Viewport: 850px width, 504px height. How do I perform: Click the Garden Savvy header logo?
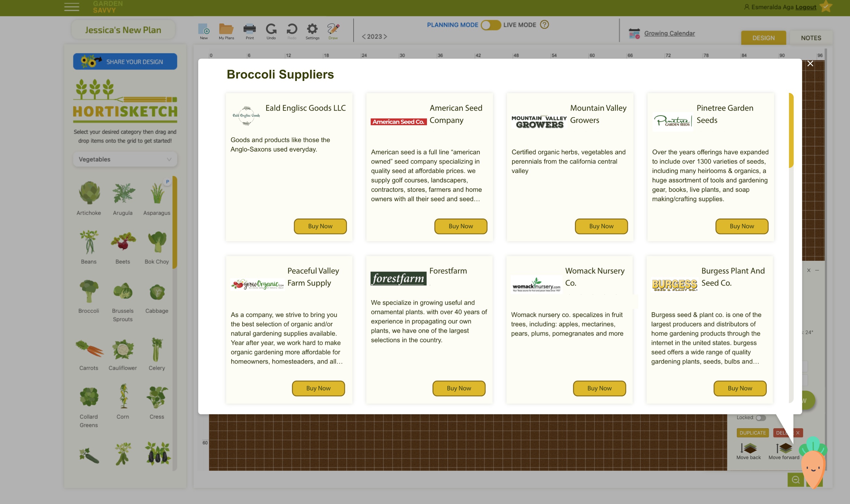(108, 7)
